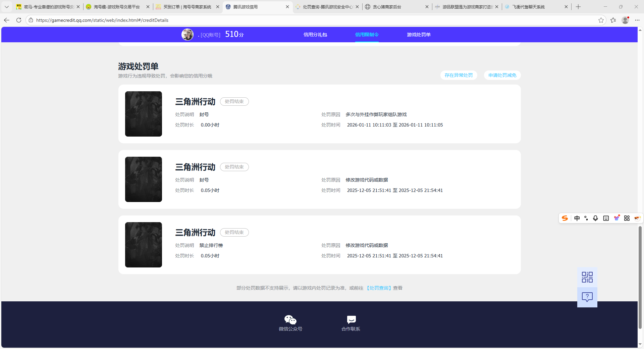Viewport: 644px width, 349px height.
Task: Click the 微信公众号 WeChat icon
Action: click(290, 319)
